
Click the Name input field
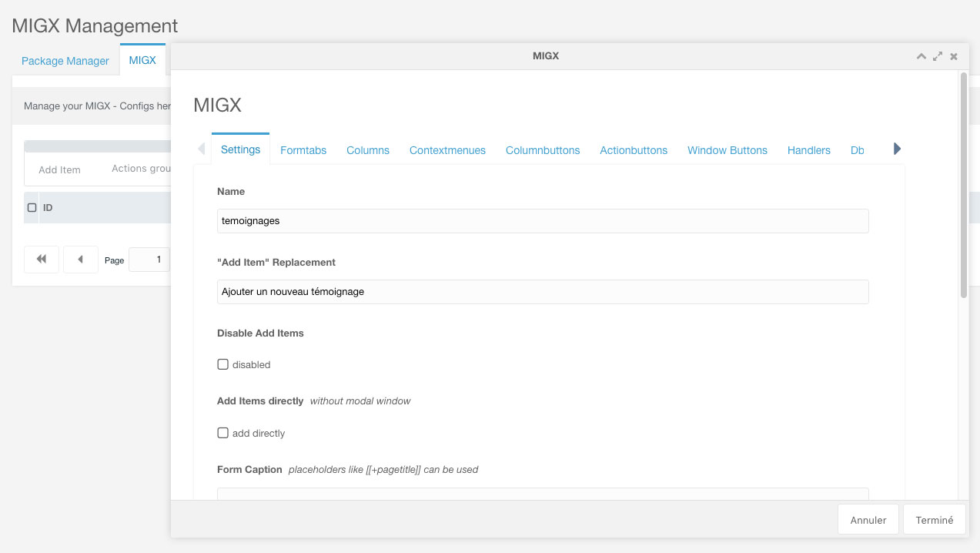pos(543,220)
